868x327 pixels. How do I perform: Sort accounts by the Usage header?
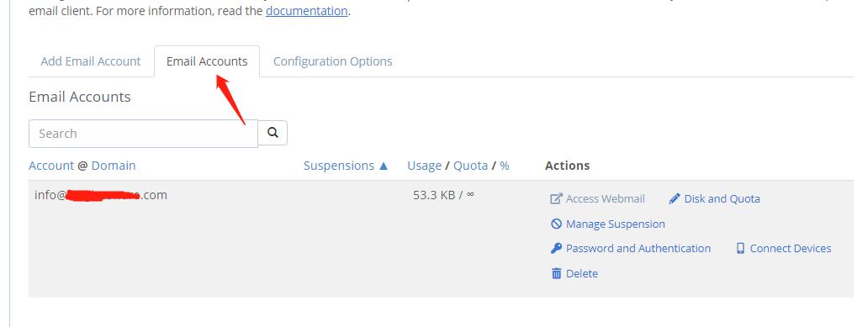[425, 166]
